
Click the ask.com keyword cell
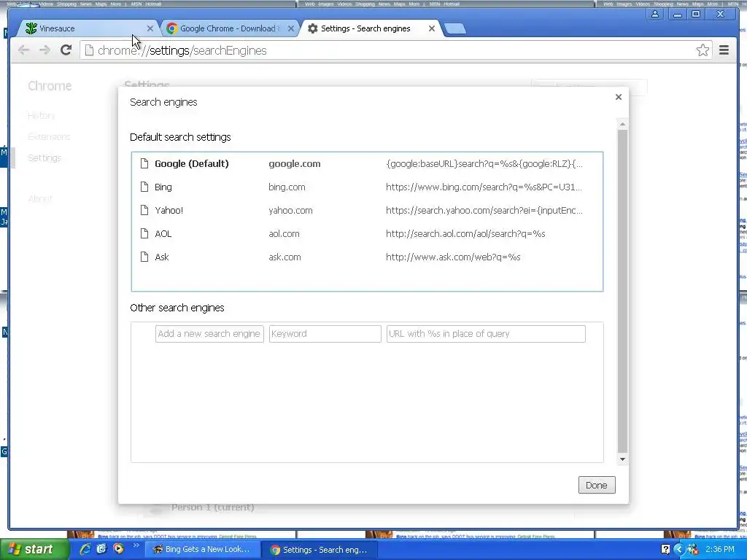(285, 257)
